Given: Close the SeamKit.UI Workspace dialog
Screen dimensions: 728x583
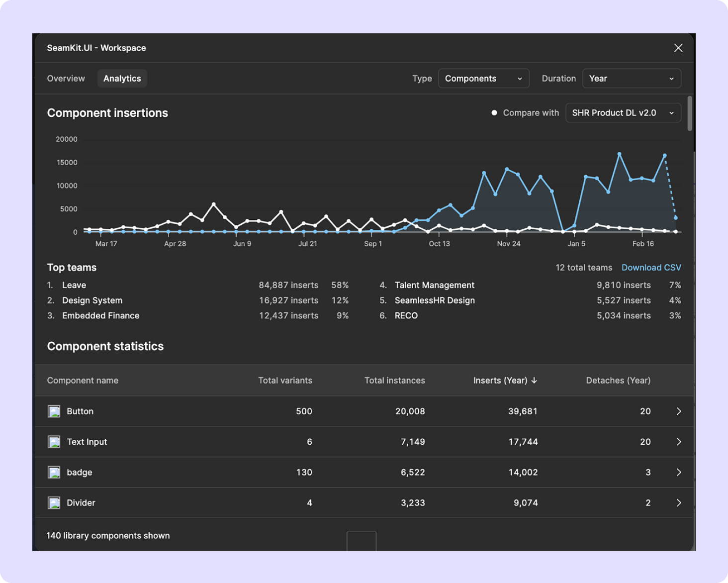Looking at the screenshot, I should [678, 48].
